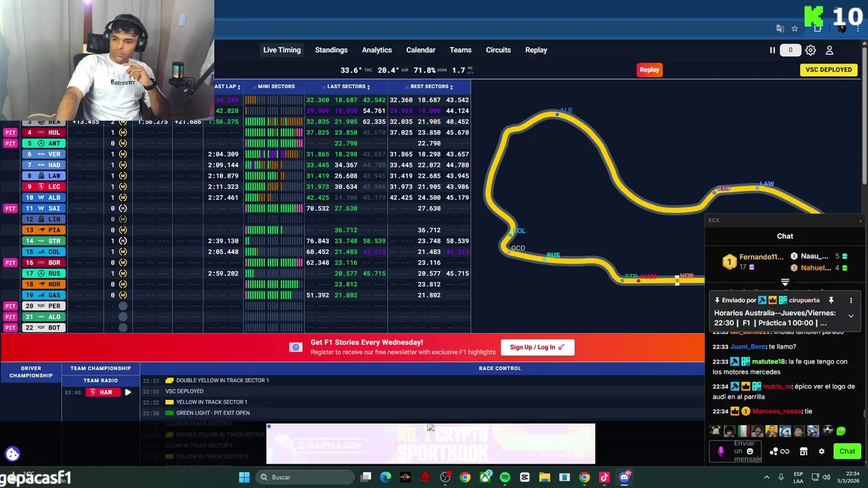Click the purple microphone icon in chat
Screen dimensions: 868x488
(721, 451)
